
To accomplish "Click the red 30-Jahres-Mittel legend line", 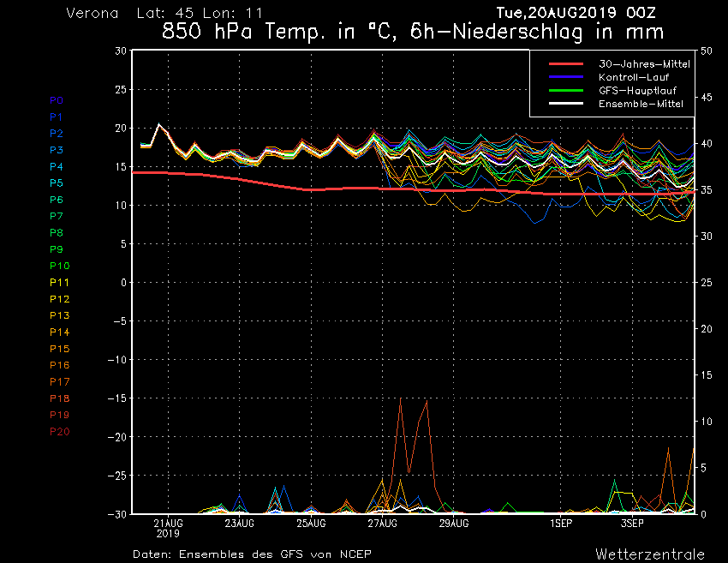I will pos(566,64).
